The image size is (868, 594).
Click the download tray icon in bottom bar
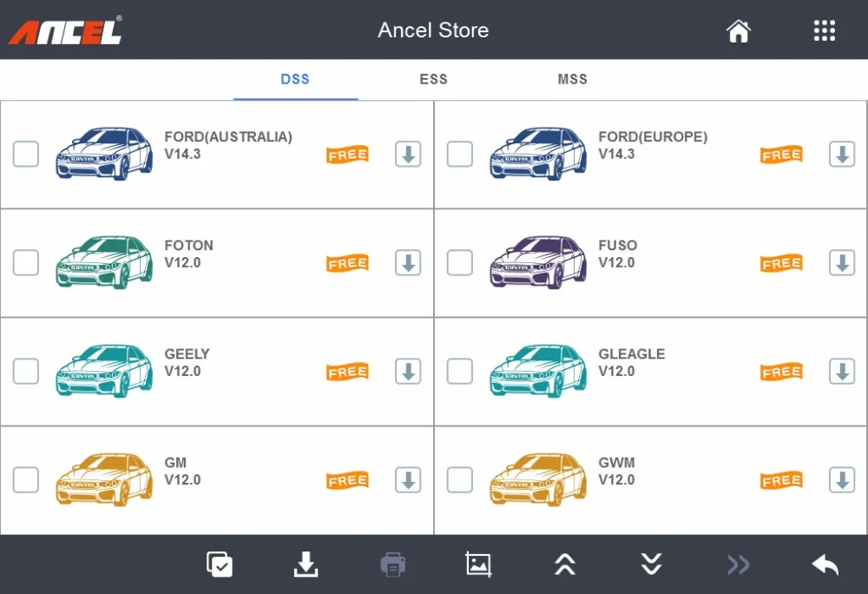pos(306,564)
